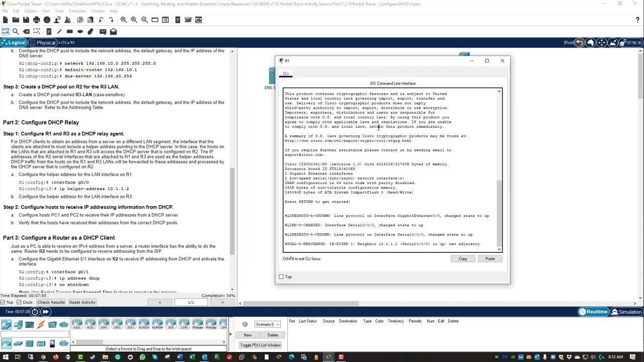This screenshot has height=362, width=644.
Task: Open the Edit menu
Action: pos(16,11)
